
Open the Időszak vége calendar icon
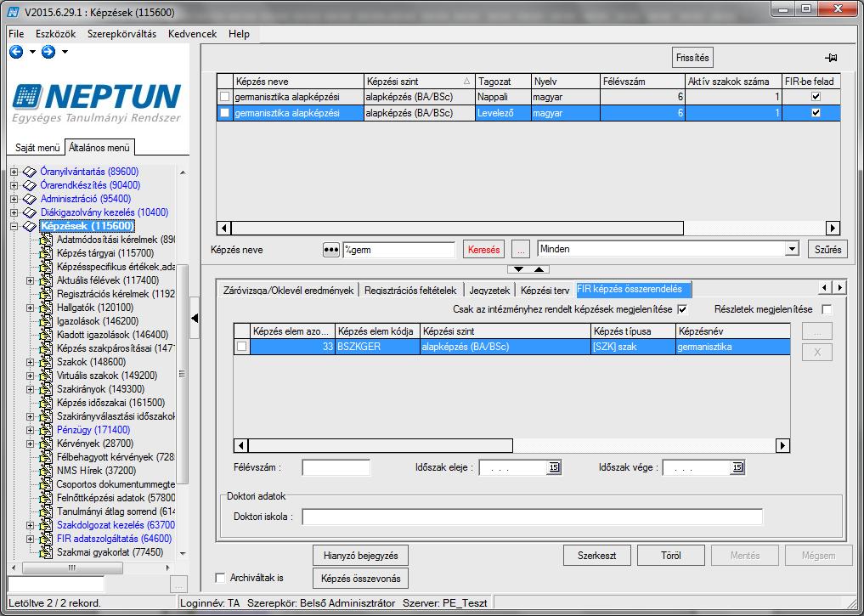[737, 467]
